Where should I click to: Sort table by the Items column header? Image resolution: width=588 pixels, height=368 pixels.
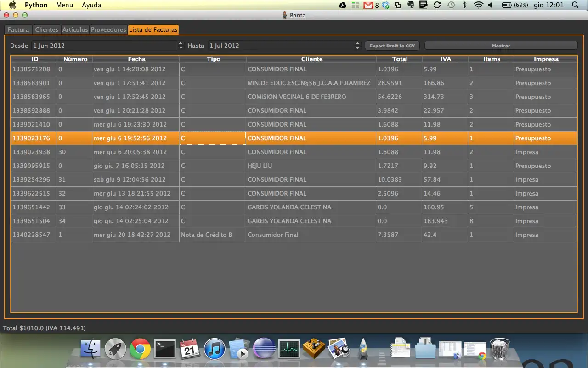(492, 59)
